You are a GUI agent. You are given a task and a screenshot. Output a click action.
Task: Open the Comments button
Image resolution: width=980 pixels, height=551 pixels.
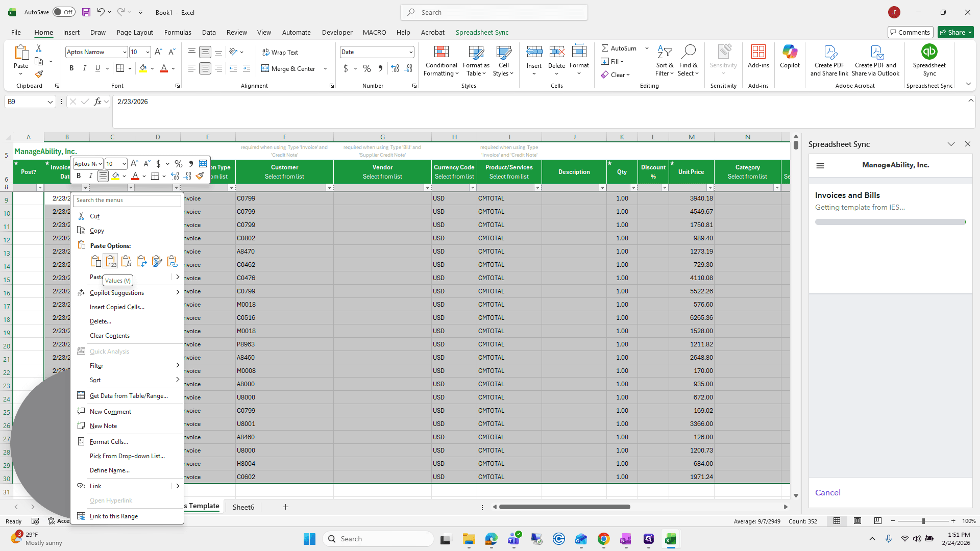pos(910,32)
